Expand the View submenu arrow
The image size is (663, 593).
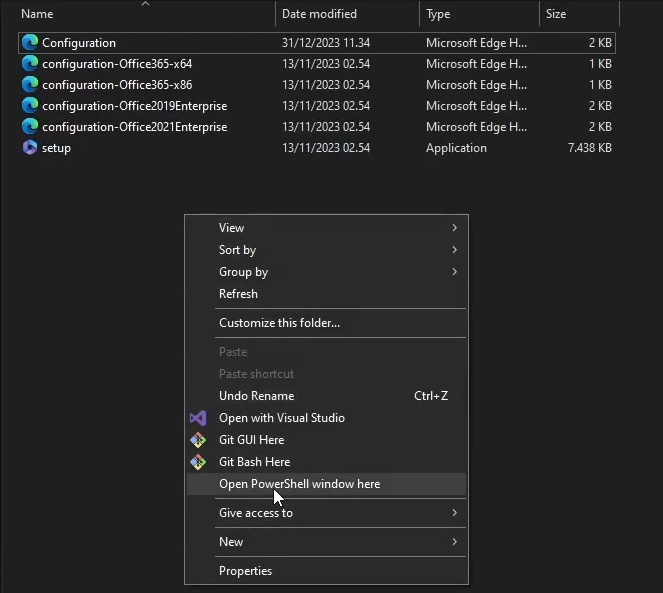pyautogui.click(x=454, y=228)
